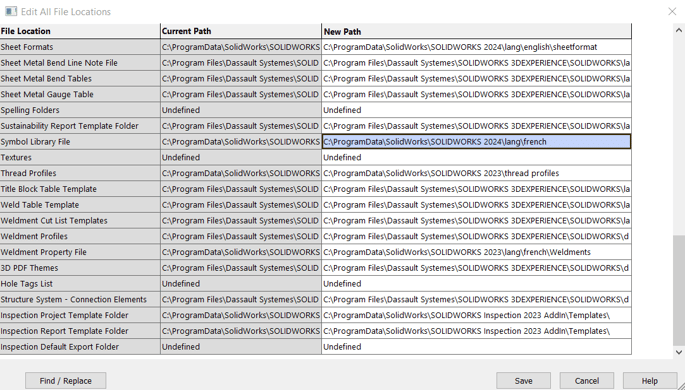Edit New Path for Sustainability Report Template Folder

coord(477,126)
